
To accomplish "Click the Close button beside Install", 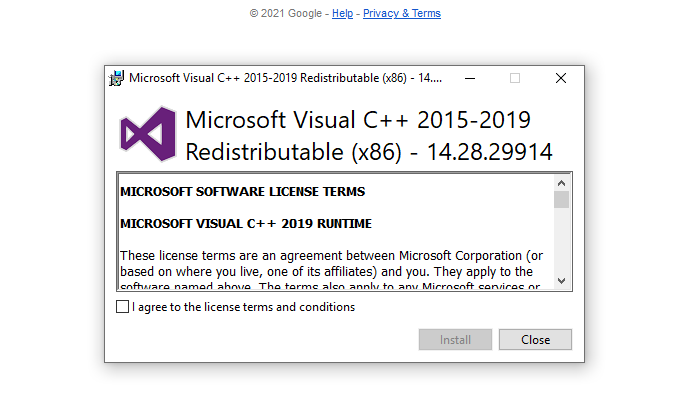I will [535, 340].
